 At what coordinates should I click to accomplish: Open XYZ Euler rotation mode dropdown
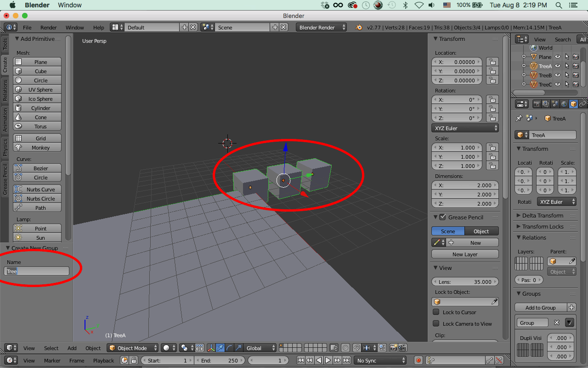pyautogui.click(x=465, y=128)
